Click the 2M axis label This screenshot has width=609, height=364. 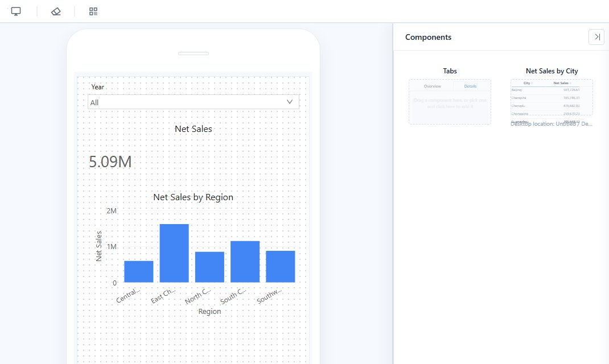[x=112, y=210]
